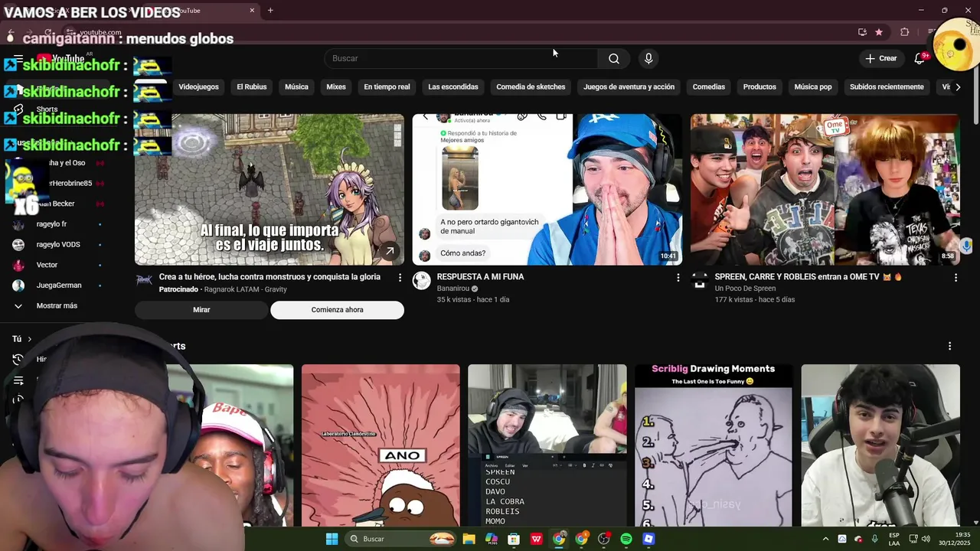This screenshot has width=980, height=551.
Task: Open Un Poco De Spreen channel link
Action: click(x=745, y=289)
